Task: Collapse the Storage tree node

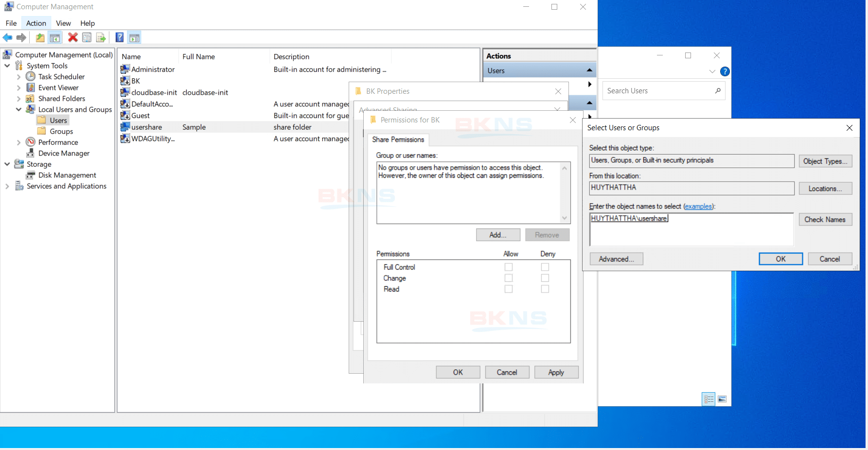Action: pyautogui.click(x=7, y=164)
